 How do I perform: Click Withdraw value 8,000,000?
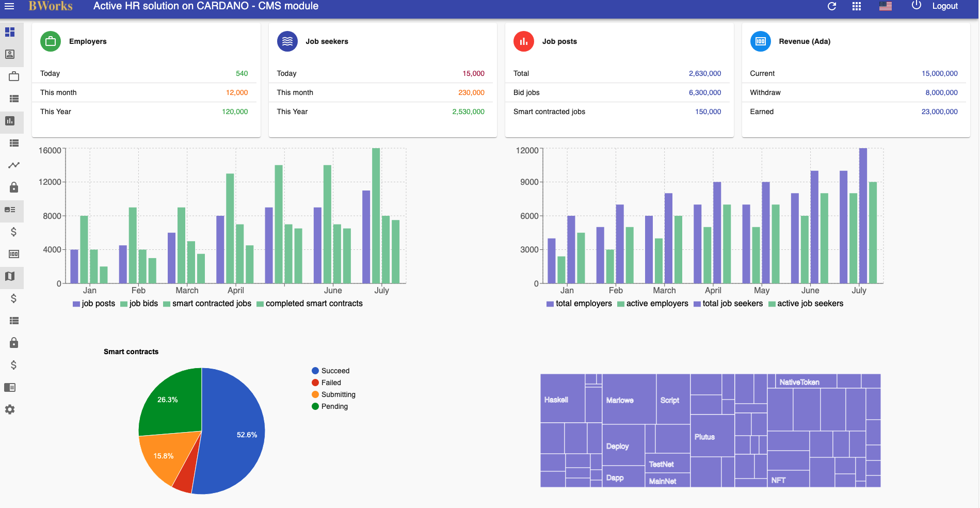point(941,92)
